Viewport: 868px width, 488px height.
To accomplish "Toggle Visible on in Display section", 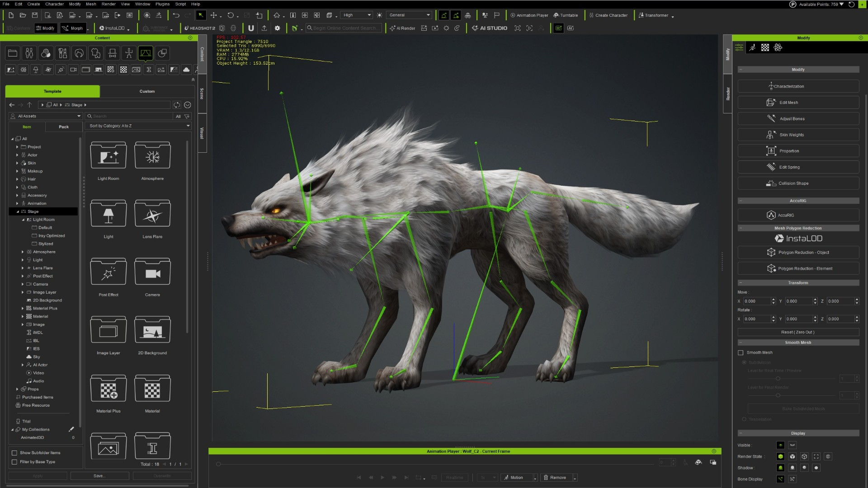I will click(x=780, y=446).
